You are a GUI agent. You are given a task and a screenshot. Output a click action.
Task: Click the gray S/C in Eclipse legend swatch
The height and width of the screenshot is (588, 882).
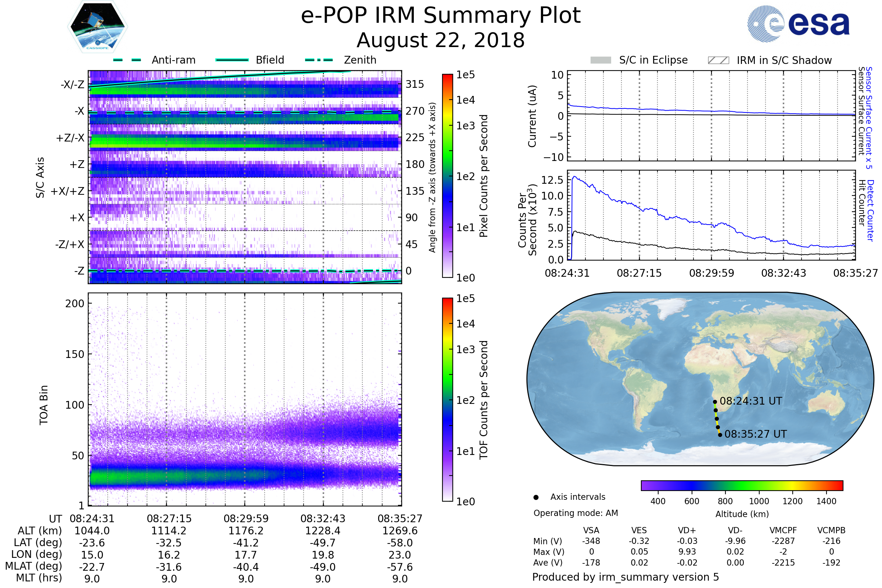[x=601, y=60]
